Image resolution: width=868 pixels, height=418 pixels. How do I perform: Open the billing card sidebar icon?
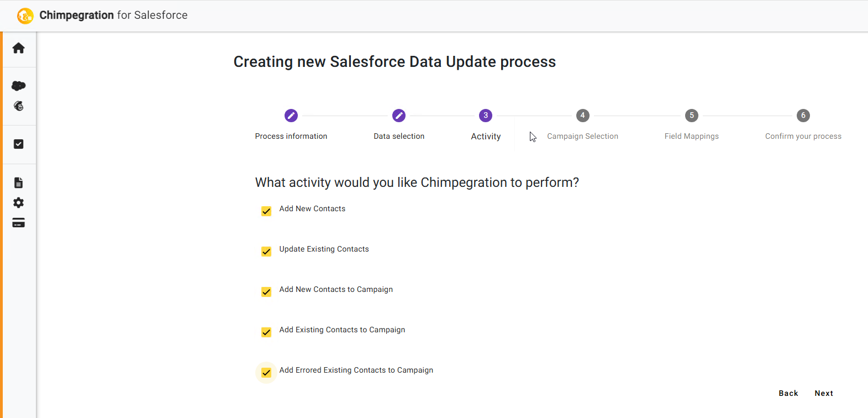18,223
